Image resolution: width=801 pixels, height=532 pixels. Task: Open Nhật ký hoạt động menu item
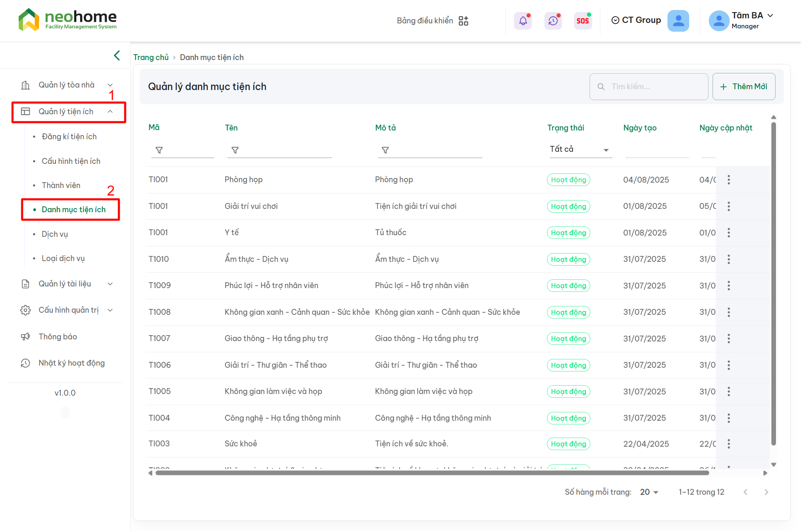(71, 363)
